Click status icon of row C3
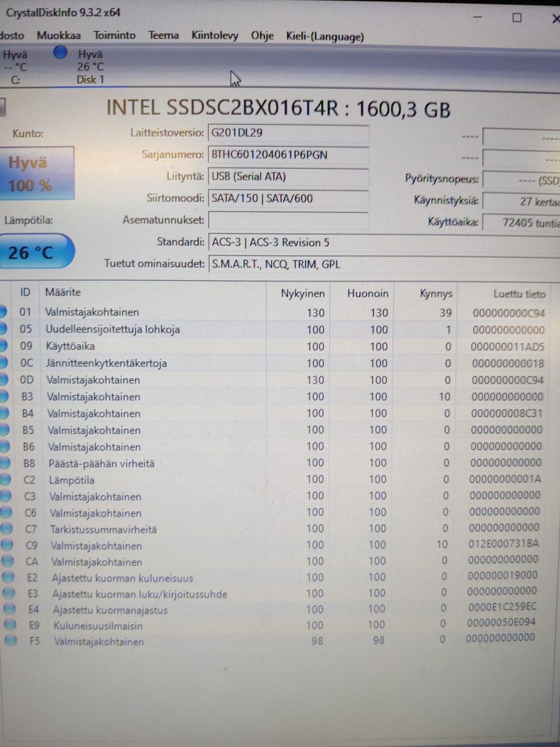 (6, 496)
